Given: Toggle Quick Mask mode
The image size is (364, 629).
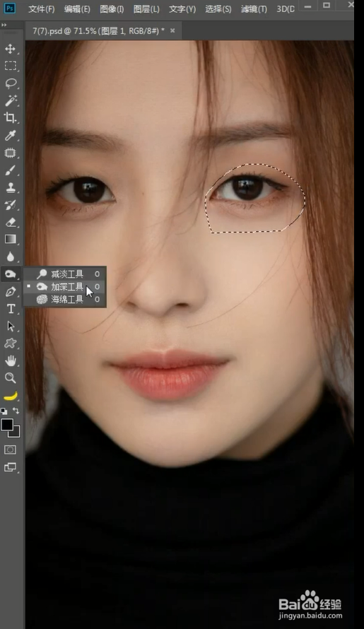Looking at the screenshot, I should tap(10, 449).
